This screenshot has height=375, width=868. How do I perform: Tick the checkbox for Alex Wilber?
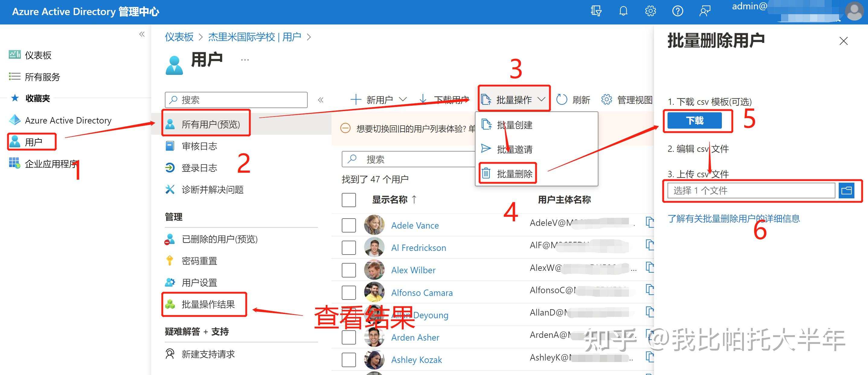click(x=349, y=270)
